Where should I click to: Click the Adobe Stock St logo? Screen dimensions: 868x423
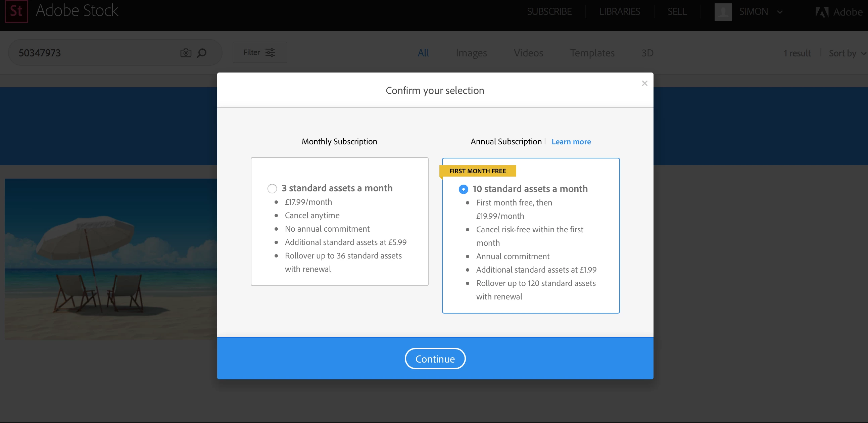point(16,11)
